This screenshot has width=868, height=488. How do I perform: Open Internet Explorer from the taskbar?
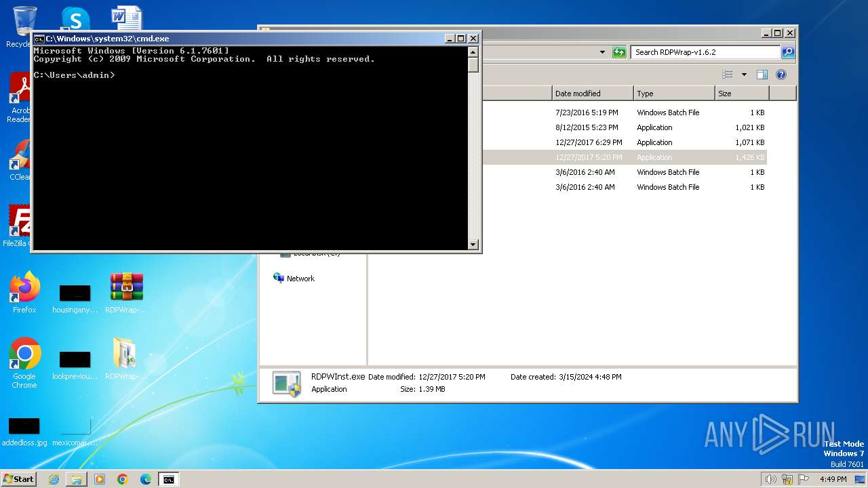[54, 479]
